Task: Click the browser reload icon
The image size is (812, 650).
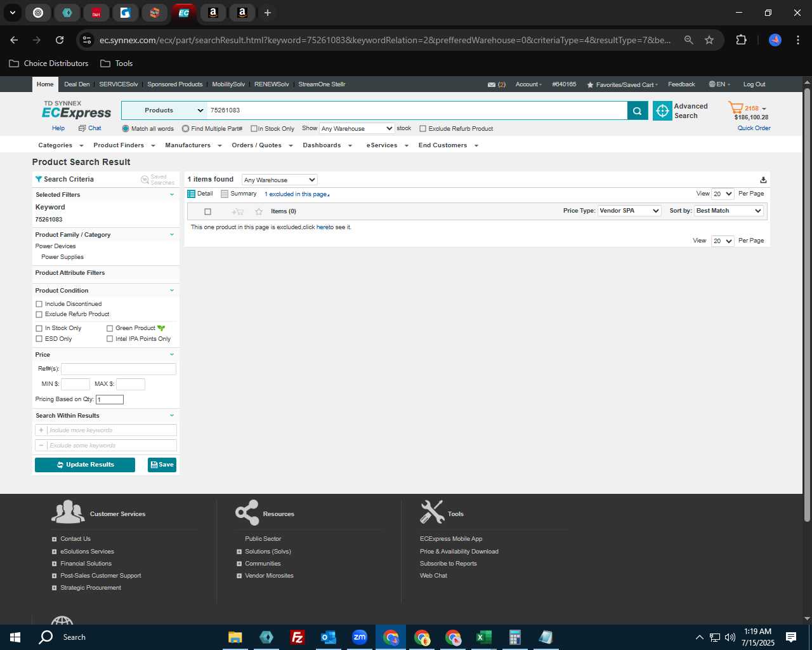Action: (x=60, y=40)
